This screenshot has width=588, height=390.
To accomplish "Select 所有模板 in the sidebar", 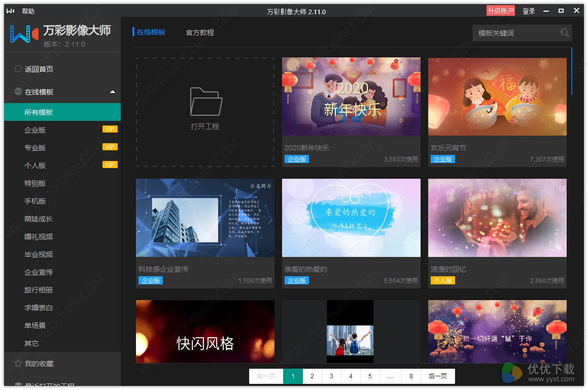I will point(62,112).
